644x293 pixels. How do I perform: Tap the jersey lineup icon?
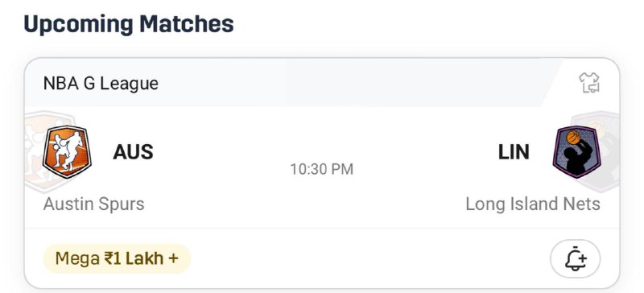[x=589, y=83]
